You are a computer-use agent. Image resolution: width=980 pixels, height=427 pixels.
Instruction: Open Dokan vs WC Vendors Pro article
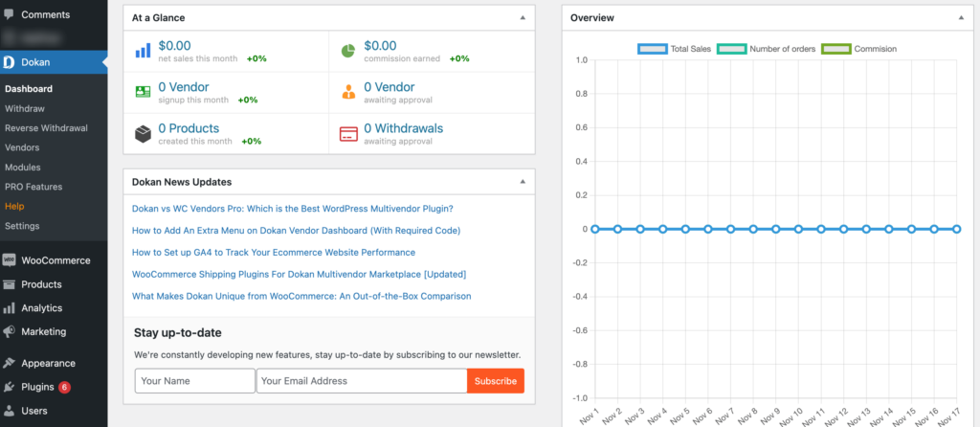coord(293,209)
